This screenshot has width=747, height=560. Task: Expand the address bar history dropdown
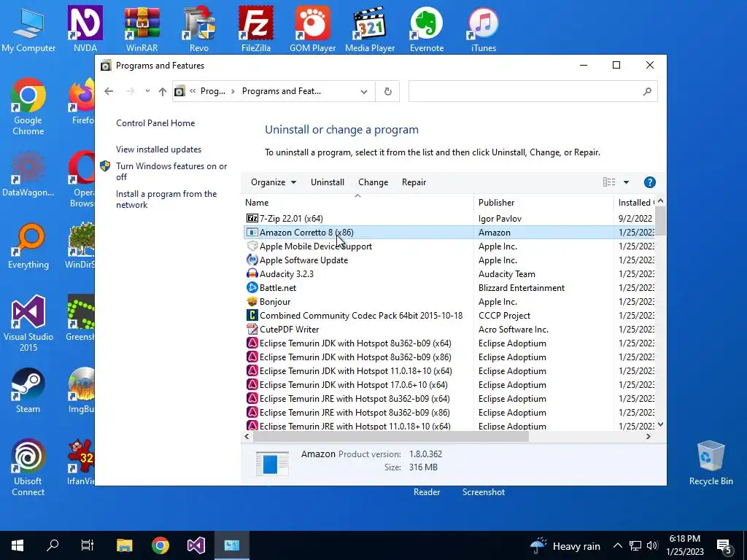(364, 91)
